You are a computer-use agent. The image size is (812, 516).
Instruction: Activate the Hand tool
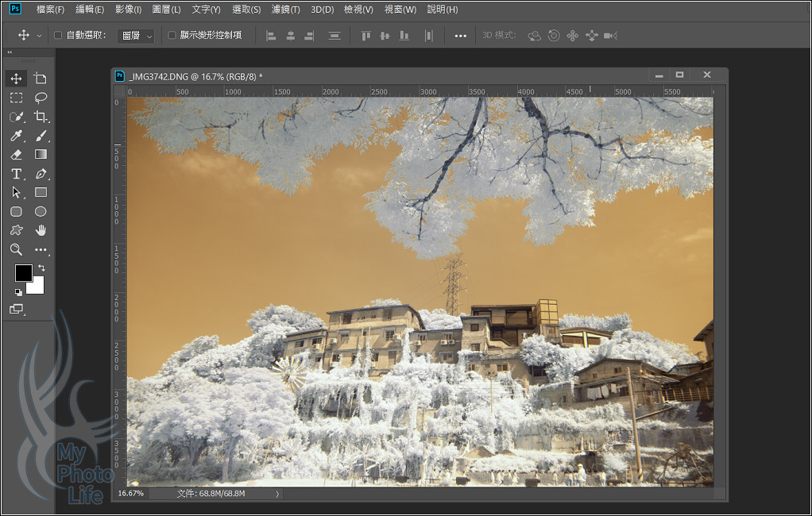click(x=41, y=230)
